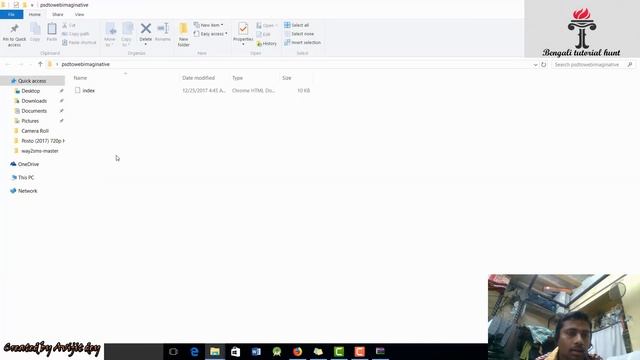Create a New folder from ribbon
Viewport: 640px width, 360px height.
point(183,35)
